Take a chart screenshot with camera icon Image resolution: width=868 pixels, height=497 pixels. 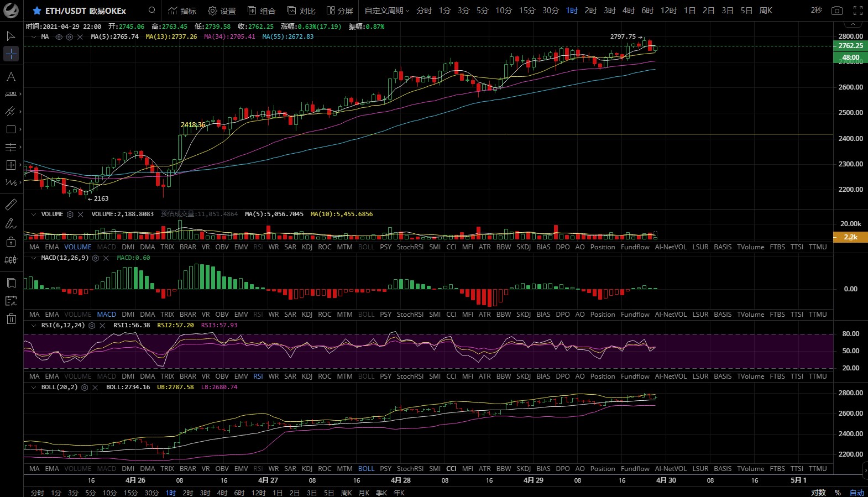tap(837, 11)
